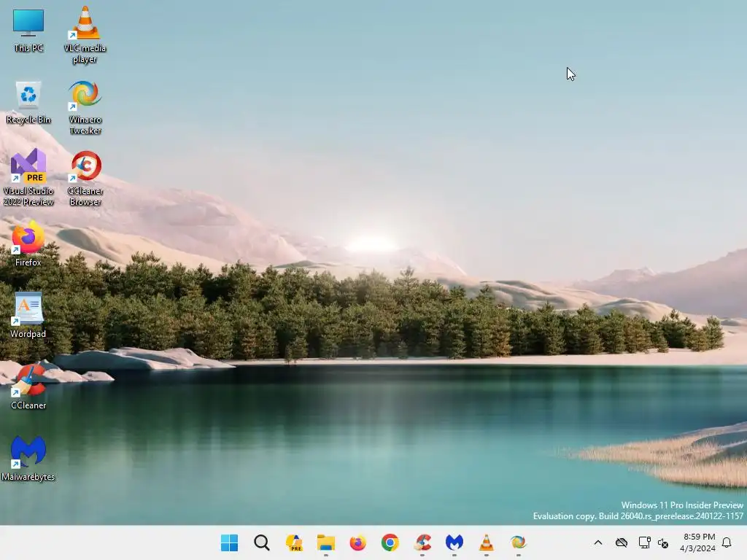The image size is (747, 560).
Task: Open Visual Studio Preview from the taskbar
Action: (293, 542)
